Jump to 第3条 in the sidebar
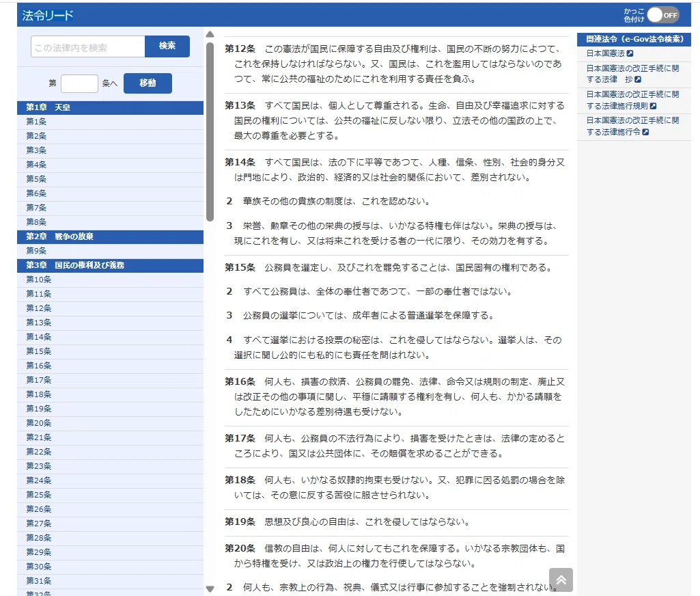Screen dimensions: 700x596 [110, 150]
